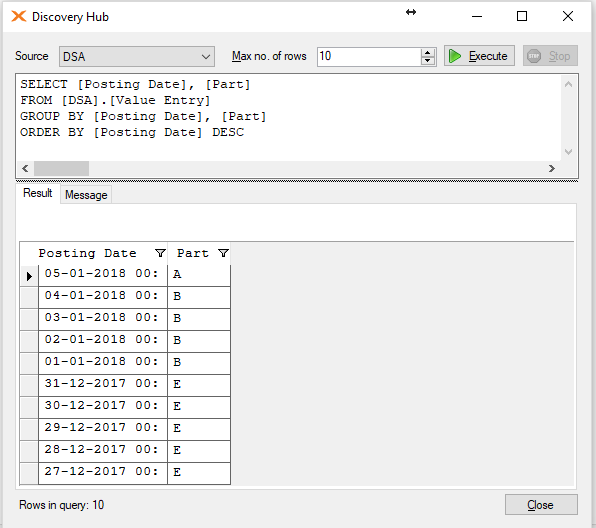Click the Stop button
This screenshot has height=528, width=596.
pyautogui.click(x=550, y=56)
